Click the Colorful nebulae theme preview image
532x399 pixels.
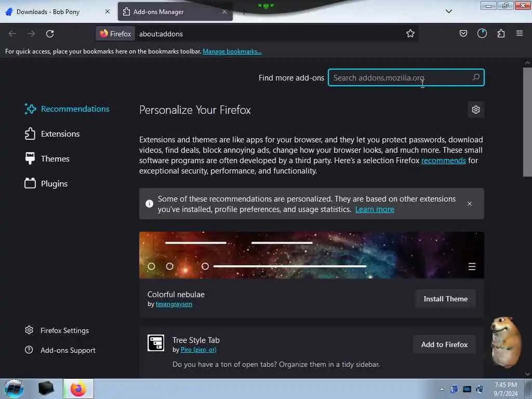point(312,255)
